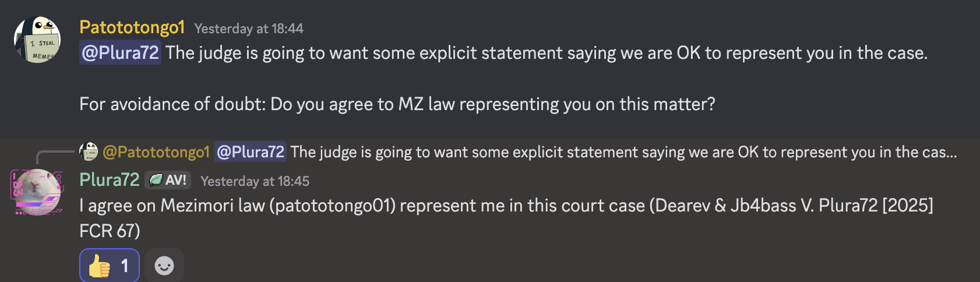
Task: Click Plura72's pink avatar
Action: (x=37, y=192)
